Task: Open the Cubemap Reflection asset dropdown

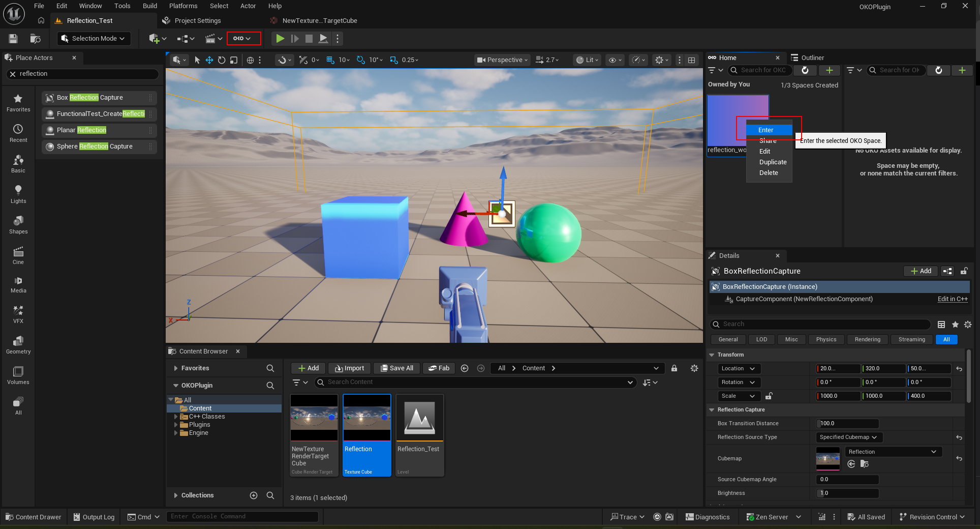Action: (x=893, y=452)
